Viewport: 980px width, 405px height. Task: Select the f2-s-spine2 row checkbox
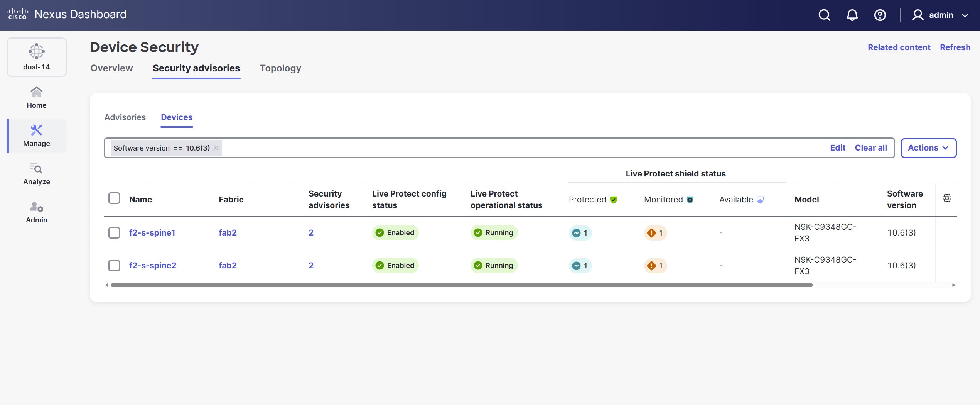114,265
